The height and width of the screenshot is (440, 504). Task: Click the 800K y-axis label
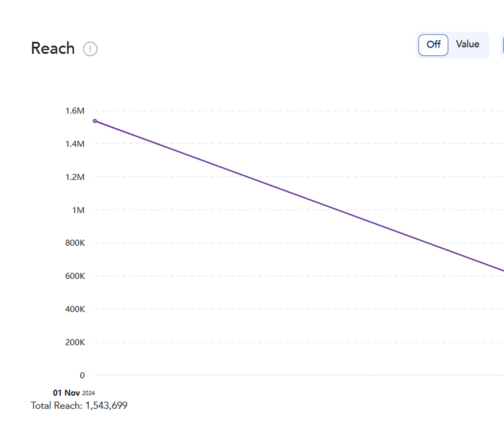coord(75,243)
